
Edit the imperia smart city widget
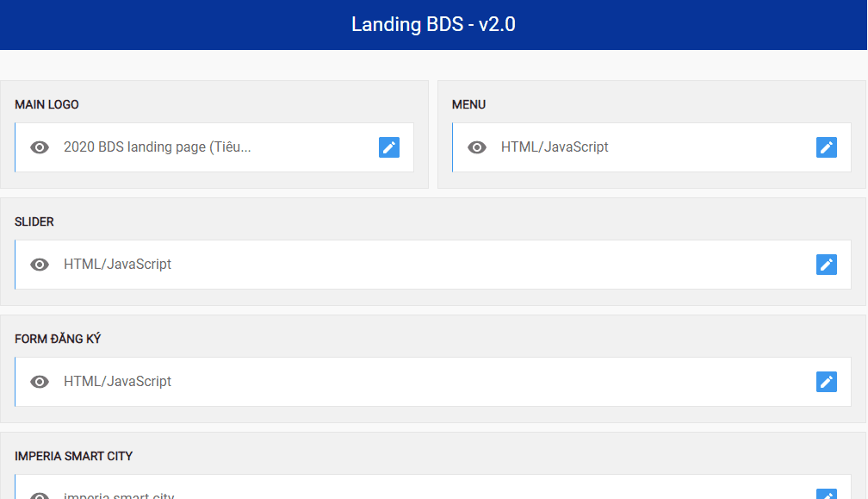click(827, 494)
